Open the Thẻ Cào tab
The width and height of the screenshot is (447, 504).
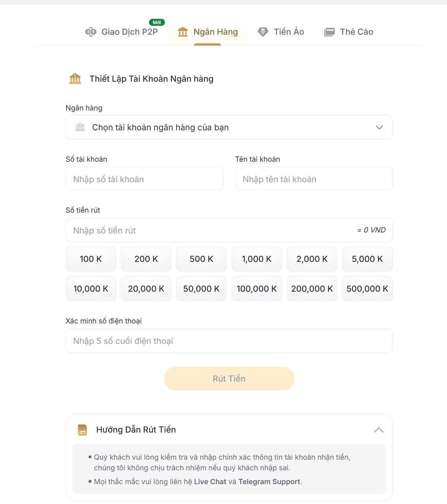pos(356,32)
